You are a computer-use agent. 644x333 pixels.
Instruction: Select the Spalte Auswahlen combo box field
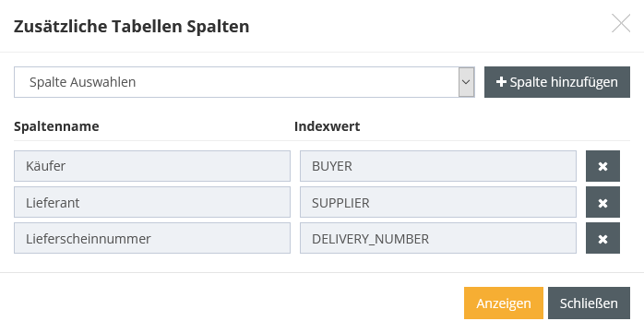tap(244, 82)
